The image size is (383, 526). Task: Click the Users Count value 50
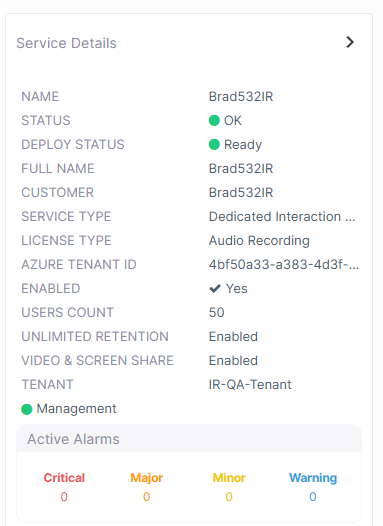pyautogui.click(x=217, y=313)
